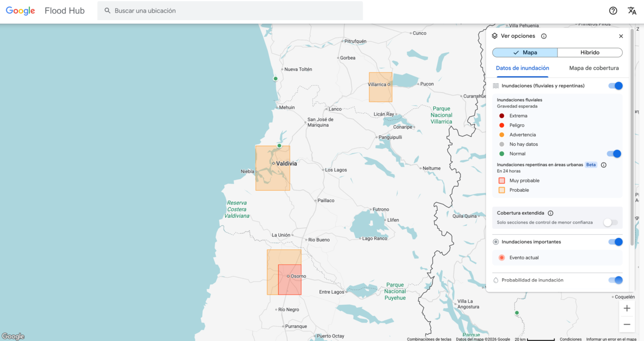Click the Probabilidad de inundación drop icon

coord(496,280)
